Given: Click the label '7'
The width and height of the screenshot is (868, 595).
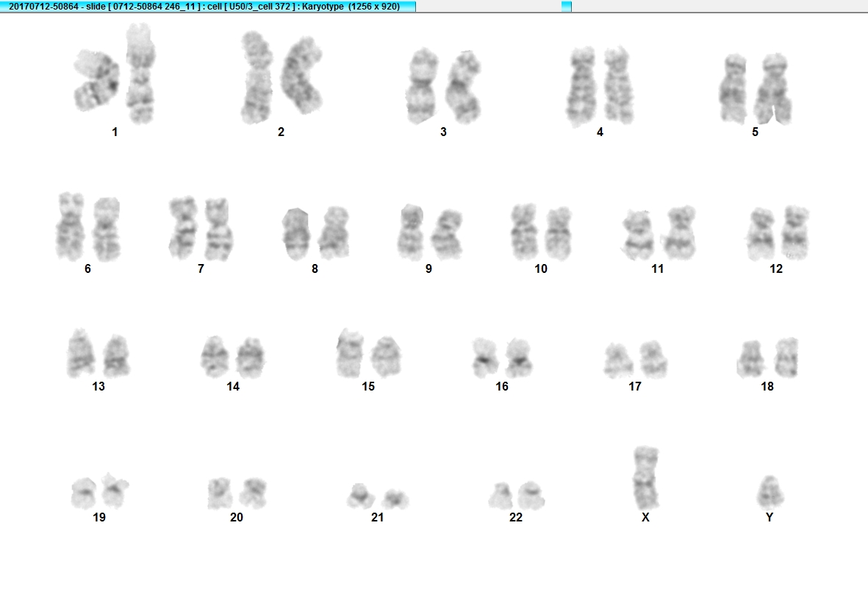Looking at the screenshot, I should tap(201, 268).
